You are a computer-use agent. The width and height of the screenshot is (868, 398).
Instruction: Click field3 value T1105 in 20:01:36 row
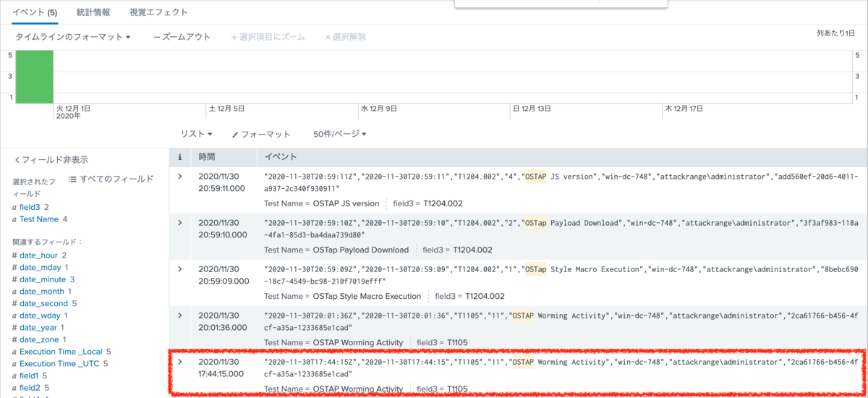[459, 342]
